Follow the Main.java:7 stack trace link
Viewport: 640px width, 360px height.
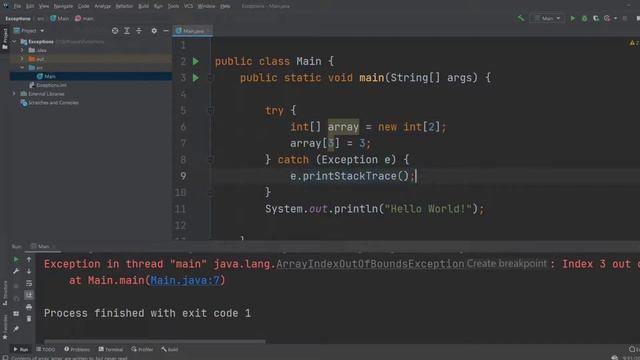click(x=184, y=280)
